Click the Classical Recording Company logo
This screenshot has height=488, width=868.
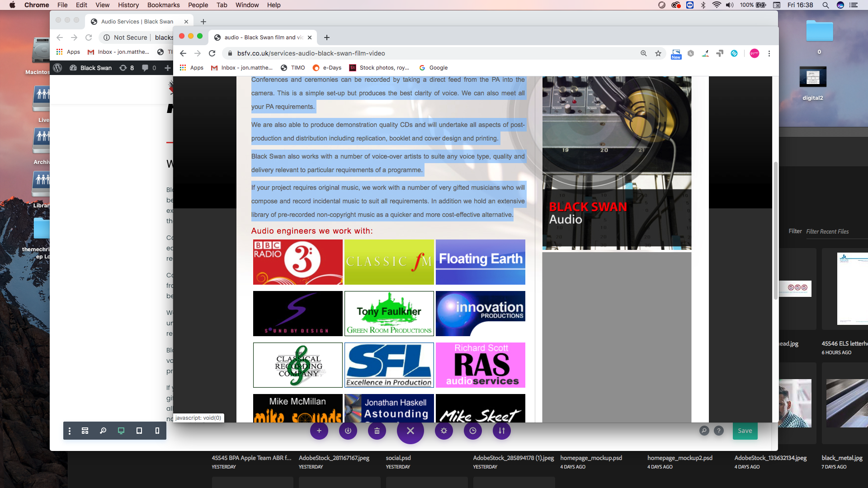click(x=298, y=365)
